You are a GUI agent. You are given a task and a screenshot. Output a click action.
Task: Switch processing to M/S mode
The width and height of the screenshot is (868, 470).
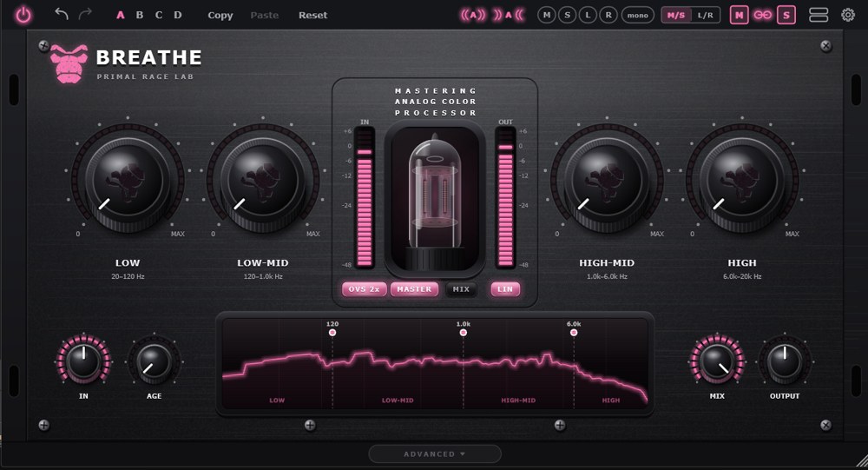[676, 15]
